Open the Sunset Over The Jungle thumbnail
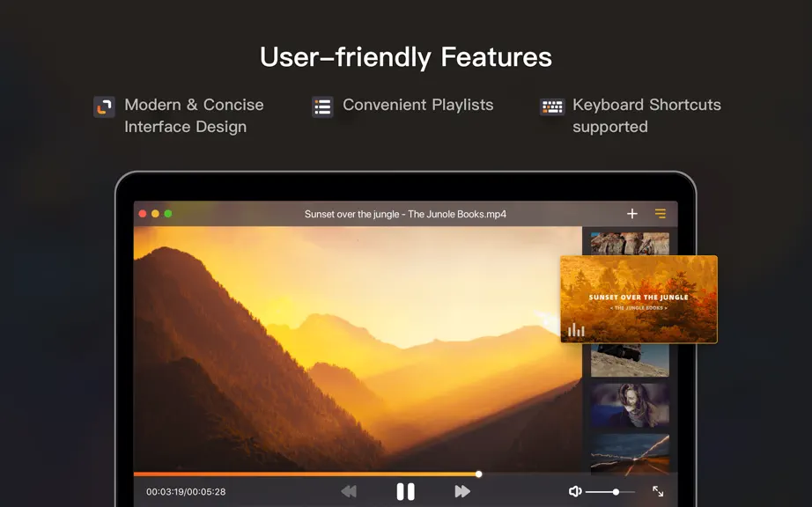This screenshot has height=507, width=812. 639,299
